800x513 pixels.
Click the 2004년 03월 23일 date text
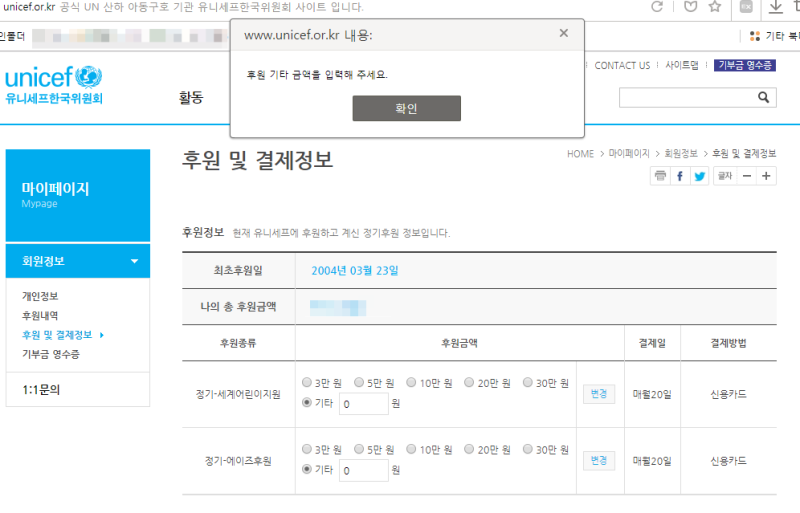coord(355,271)
